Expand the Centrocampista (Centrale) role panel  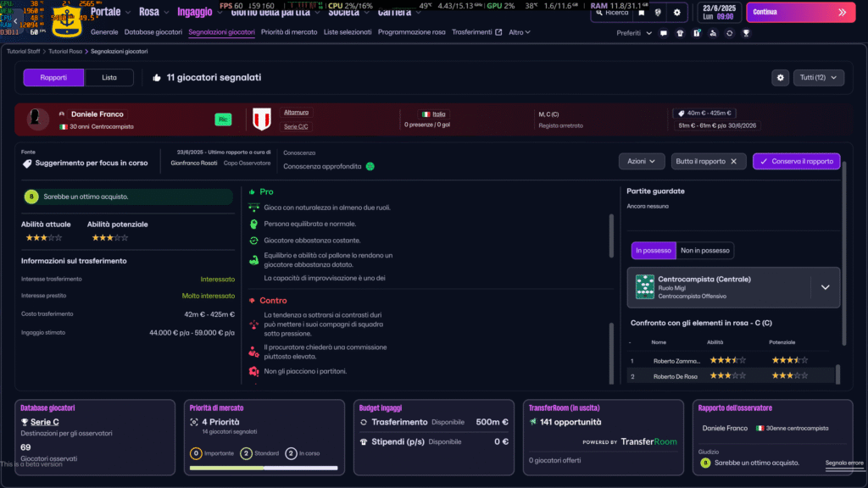pos(825,287)
